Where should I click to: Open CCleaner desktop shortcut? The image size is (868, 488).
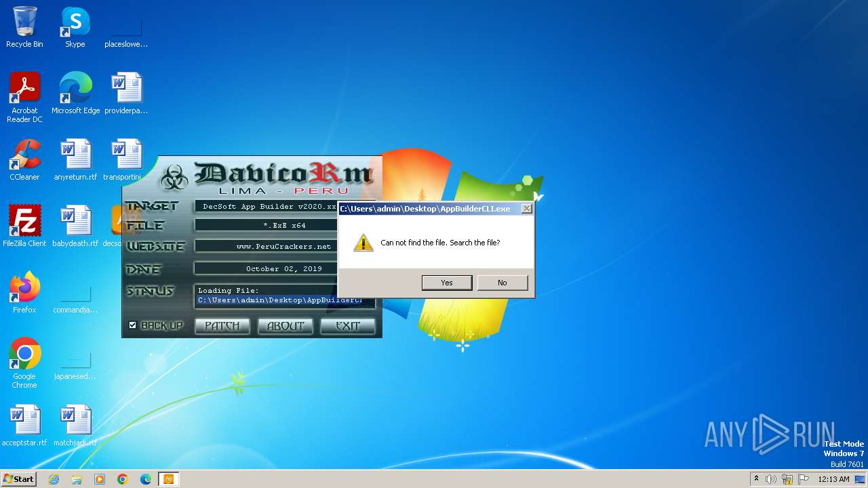pos(24,160)
